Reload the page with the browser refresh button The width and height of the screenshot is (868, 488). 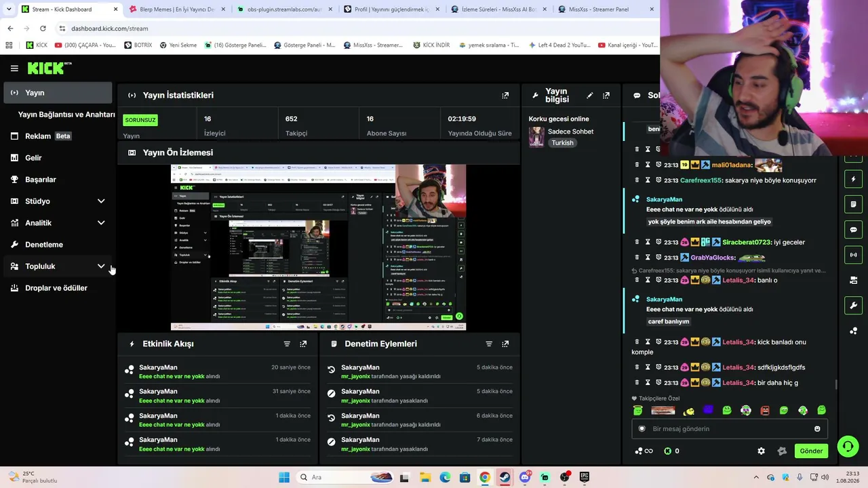tap(43, 28)
